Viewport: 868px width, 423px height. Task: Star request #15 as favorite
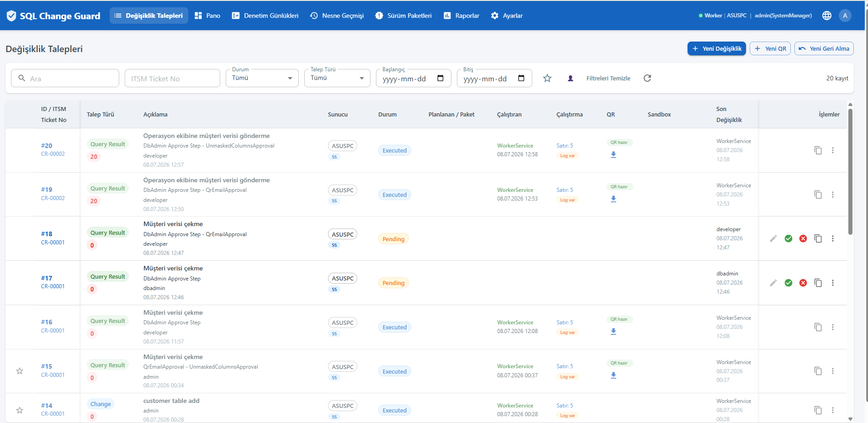[20, 371]
